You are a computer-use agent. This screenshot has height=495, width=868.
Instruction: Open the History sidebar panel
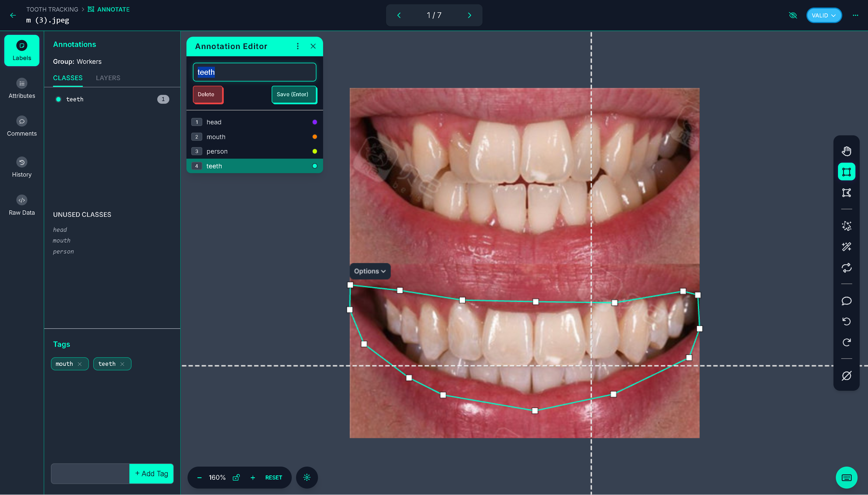(22, 167)
